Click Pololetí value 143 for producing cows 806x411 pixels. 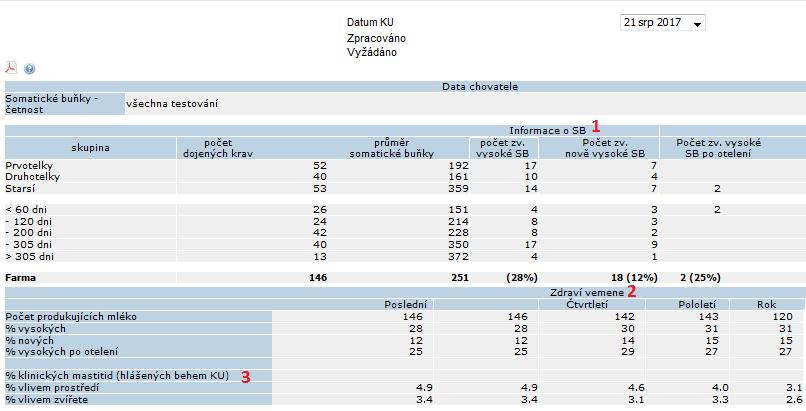(x=708, y=317)
